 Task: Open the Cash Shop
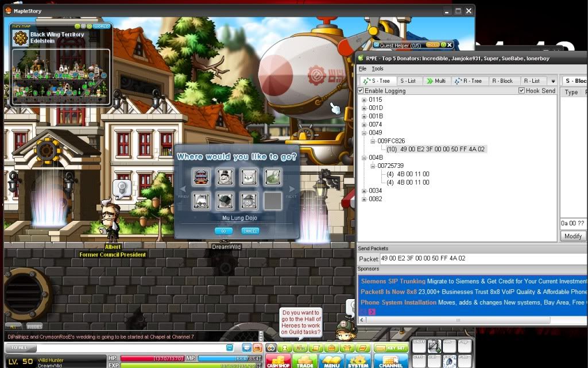tap(278, 361)
